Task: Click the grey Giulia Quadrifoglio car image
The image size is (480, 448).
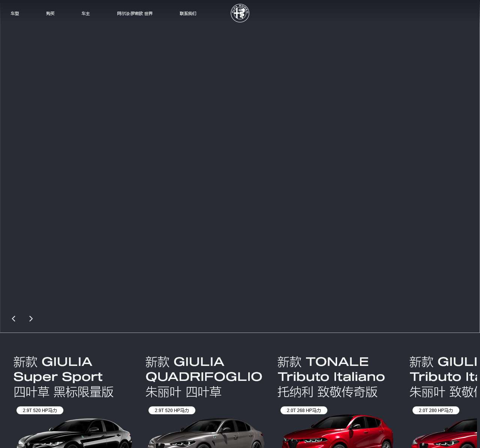Action: (206, 433)
